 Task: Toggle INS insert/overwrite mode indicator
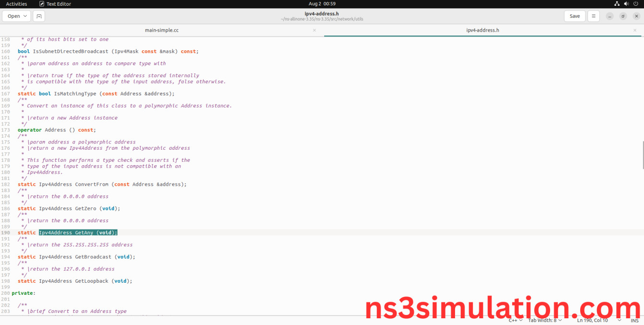[634, 320]
